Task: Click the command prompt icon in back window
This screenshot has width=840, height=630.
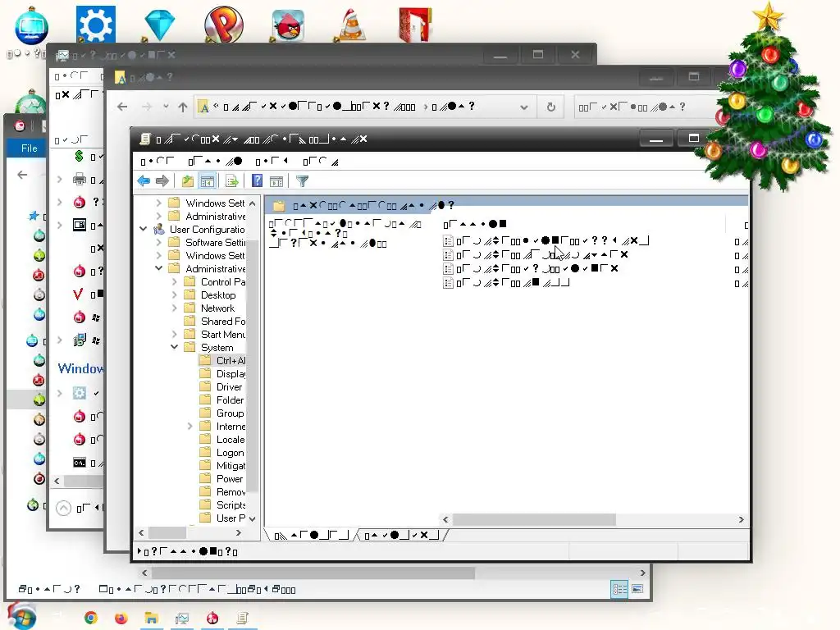Action: [80, 463]
